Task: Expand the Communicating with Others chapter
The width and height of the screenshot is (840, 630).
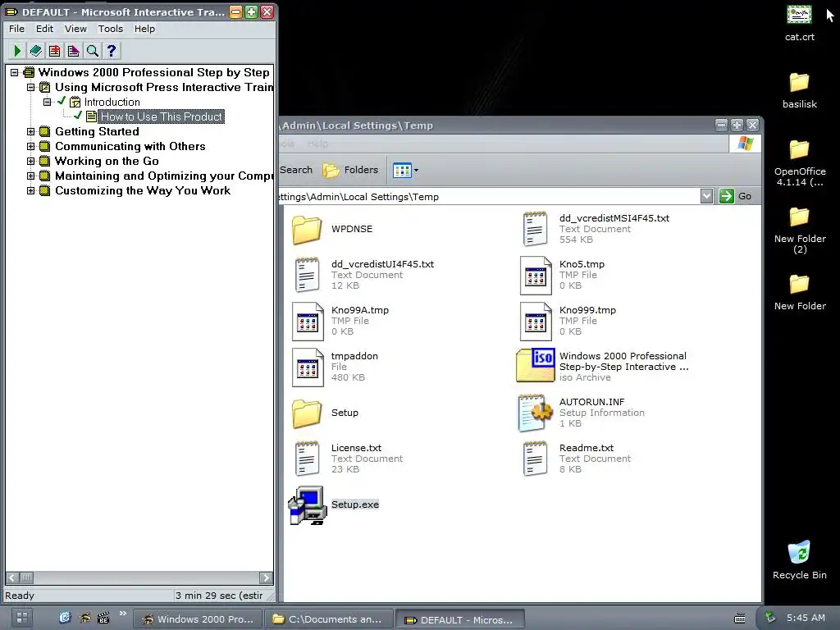Action: (30, 146)
